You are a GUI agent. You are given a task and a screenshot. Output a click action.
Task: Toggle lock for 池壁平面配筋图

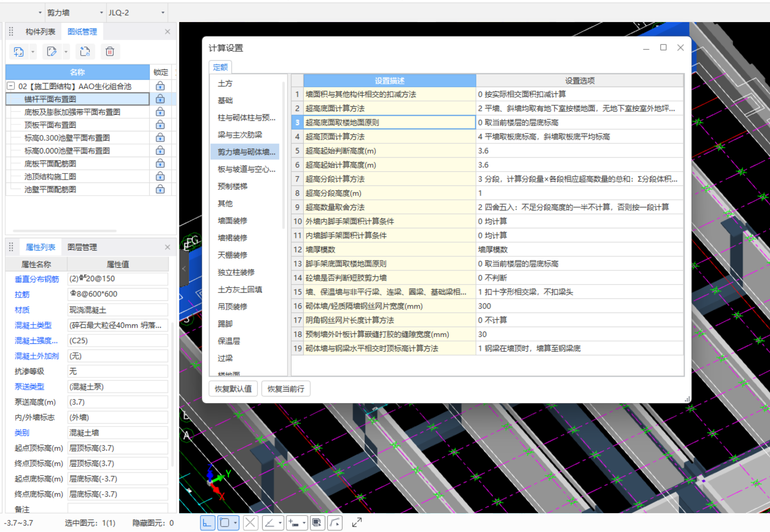click(160, 189)
